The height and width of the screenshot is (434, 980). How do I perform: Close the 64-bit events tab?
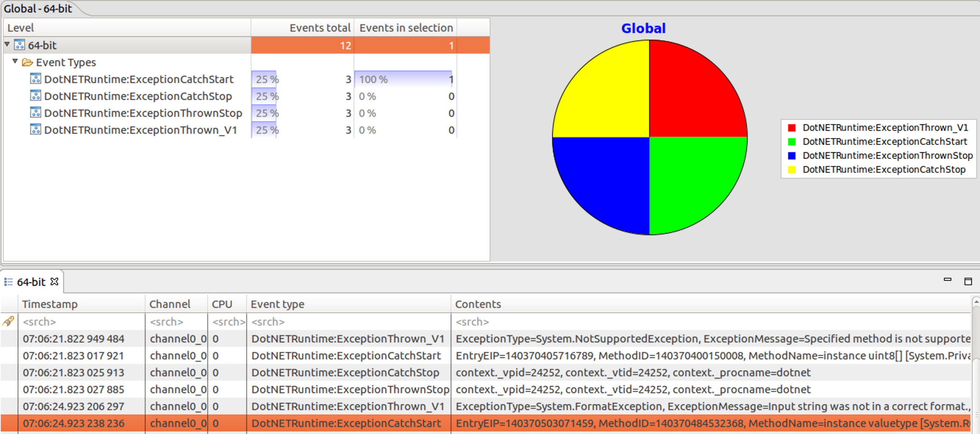click(54, 281)
